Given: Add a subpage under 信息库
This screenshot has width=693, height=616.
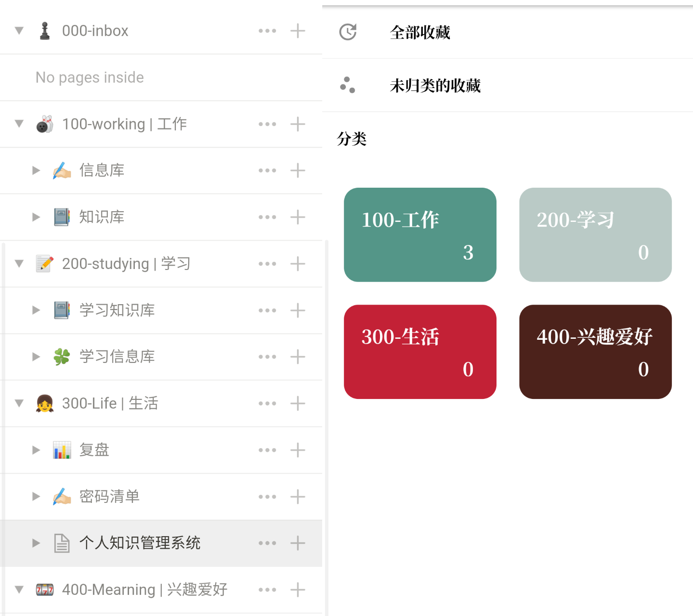Looking at the screenshot, I should pyautogui.click(x=298, y=170).
